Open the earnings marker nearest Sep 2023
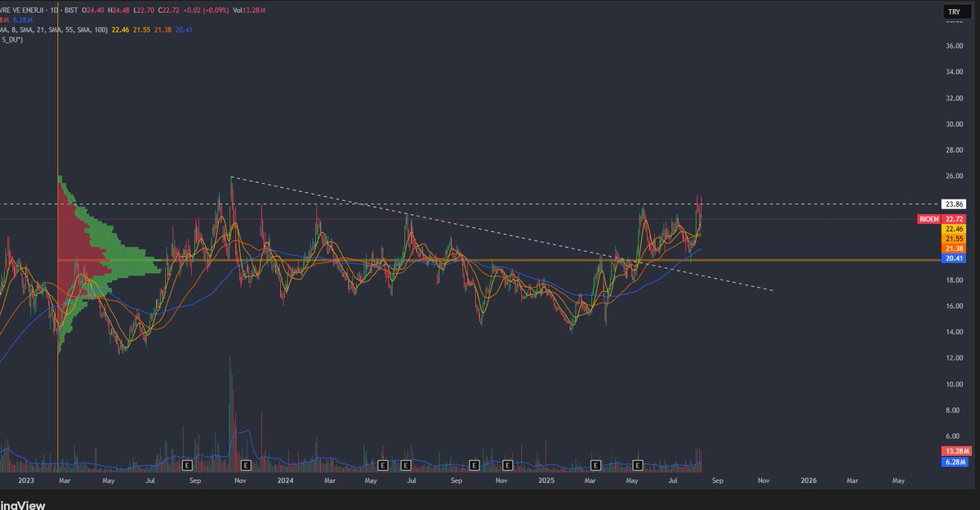The image size is (980, 510). [x=186, y=464]
